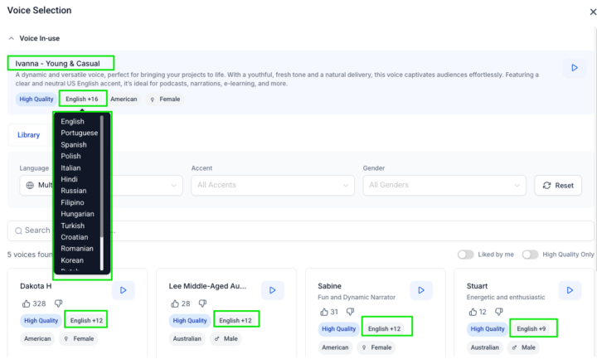Play the Ivanna voice preview
The image size is (597, 364).
pyautogui.click(x=573, y=68)
